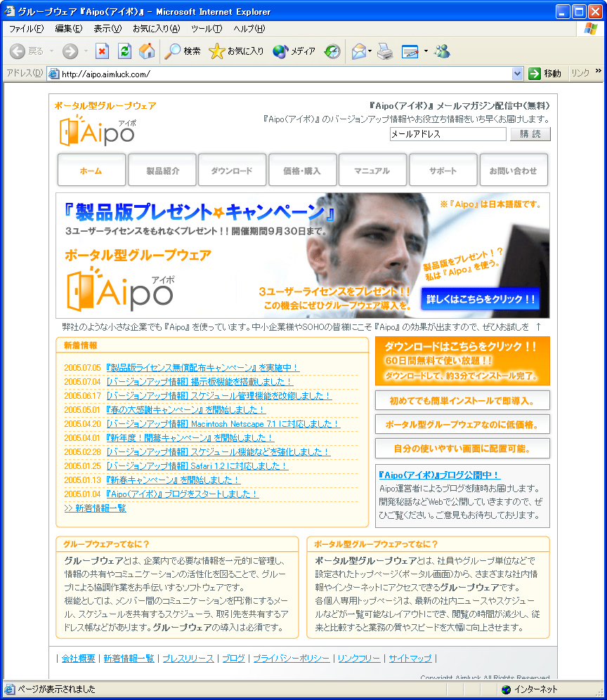The height and width of the screenshot is (700, 607).
Task: Open the 会社概要 footer link
Action: point(78,659)
